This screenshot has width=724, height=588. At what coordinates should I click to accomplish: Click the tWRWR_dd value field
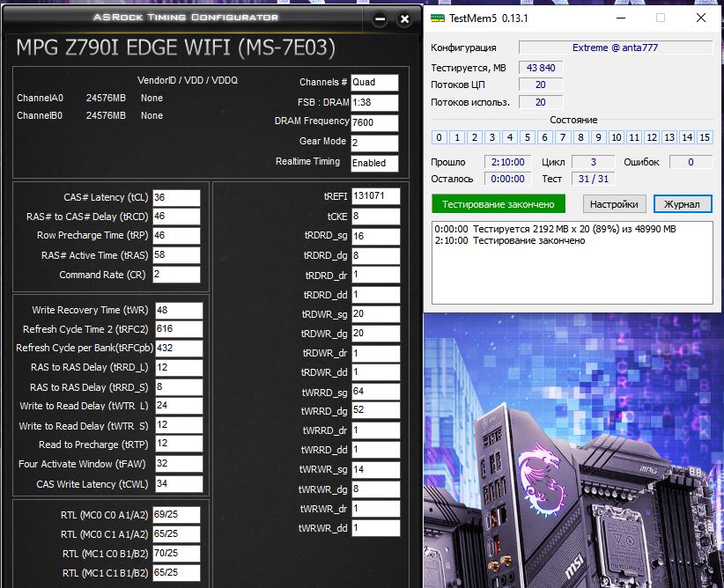[376, 528]
